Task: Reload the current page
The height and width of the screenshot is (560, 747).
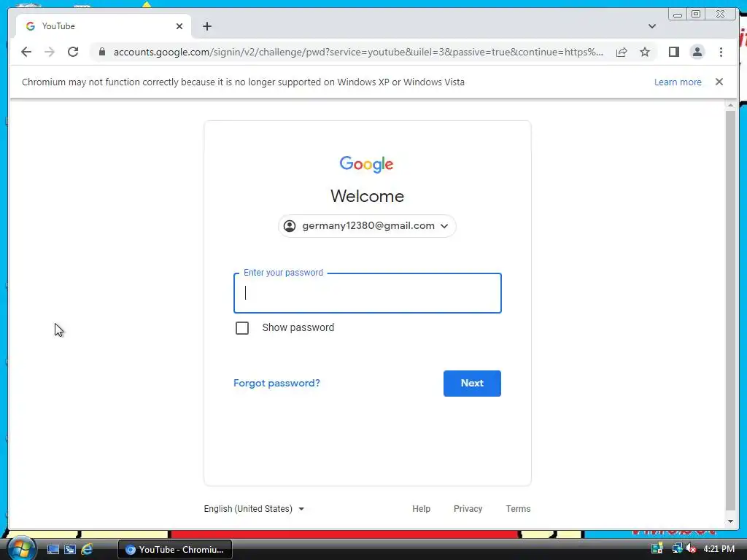Action: click(73, 52)
